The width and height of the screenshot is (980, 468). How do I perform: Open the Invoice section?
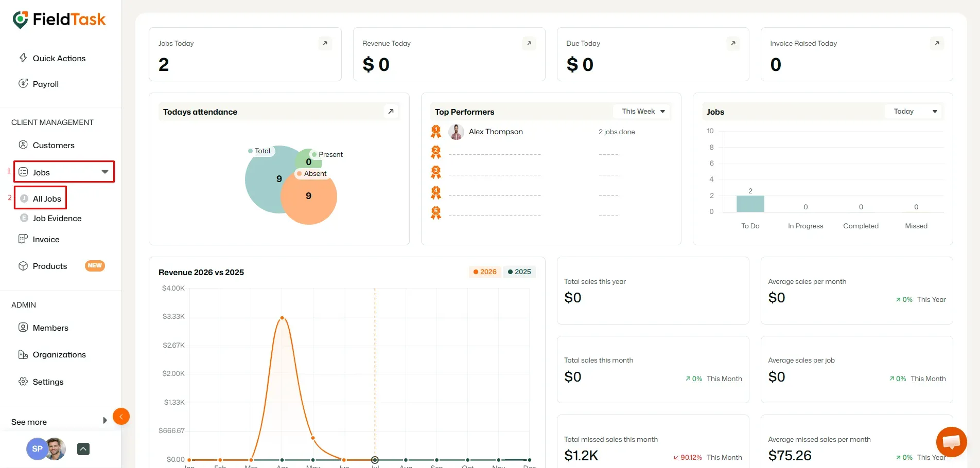click(46, 239)
